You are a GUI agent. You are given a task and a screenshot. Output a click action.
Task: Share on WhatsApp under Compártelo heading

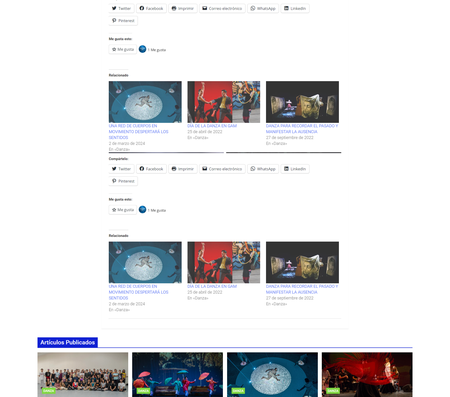coord(263,169)
